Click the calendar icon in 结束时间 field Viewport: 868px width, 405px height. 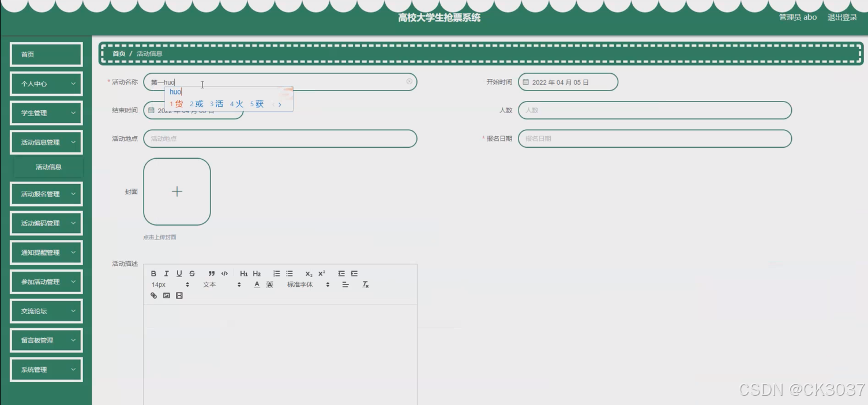click(151, 110)
